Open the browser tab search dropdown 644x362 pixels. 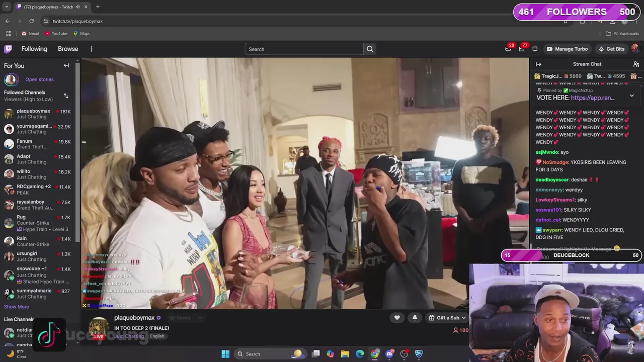[7, 7]
